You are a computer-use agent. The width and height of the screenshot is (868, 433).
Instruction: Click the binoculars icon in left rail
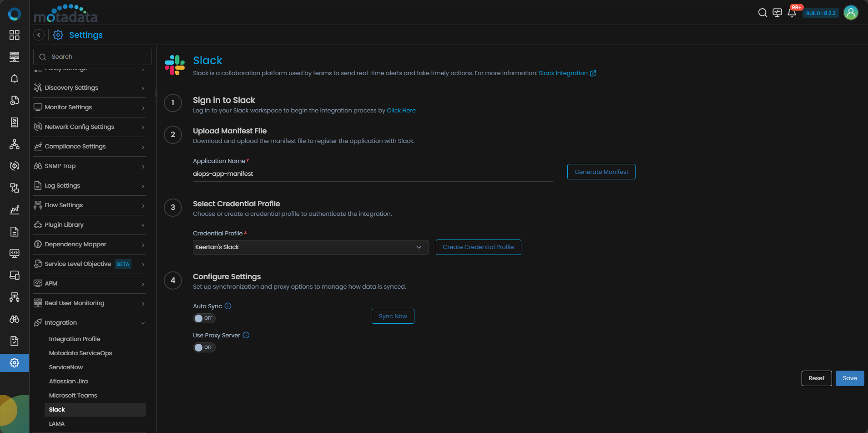click(x=15, y=319)
